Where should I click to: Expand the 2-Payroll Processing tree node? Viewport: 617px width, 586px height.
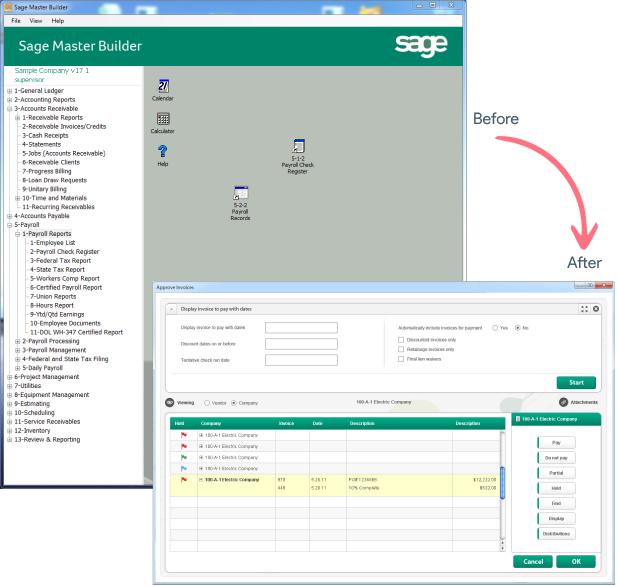(x=17, y=341)
